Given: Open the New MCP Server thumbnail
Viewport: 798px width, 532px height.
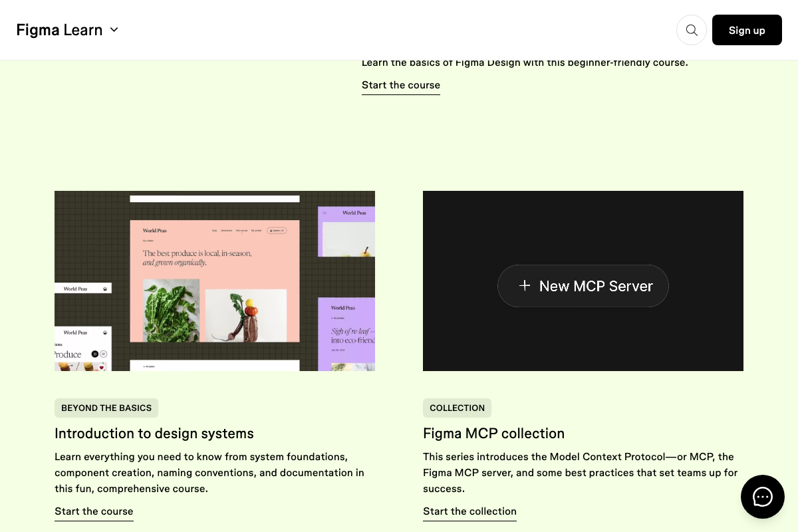Looking at the screenshot, I should pos(583,281).
